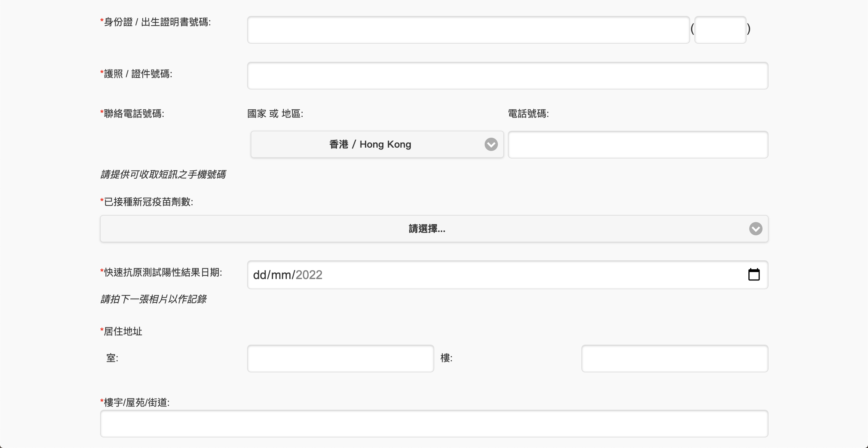Click the ID check digit box in parentheses

coord(720,30)
